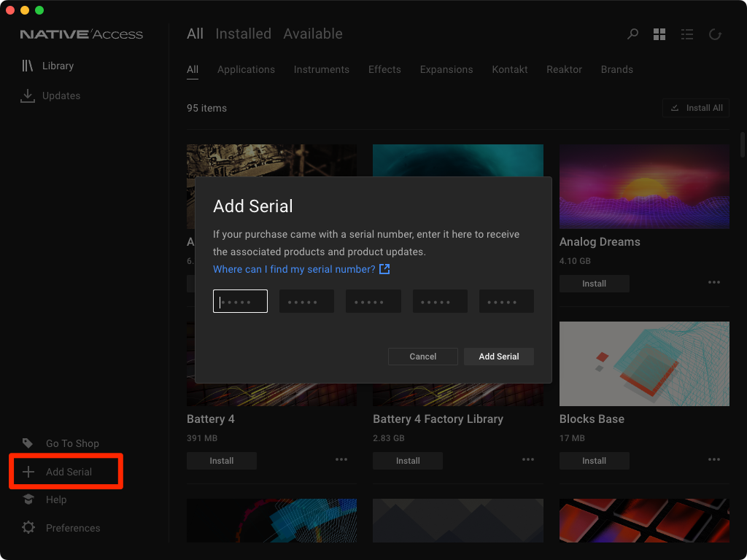
Task: Filter by Kontakt category
Action: [x=510, y=69]
